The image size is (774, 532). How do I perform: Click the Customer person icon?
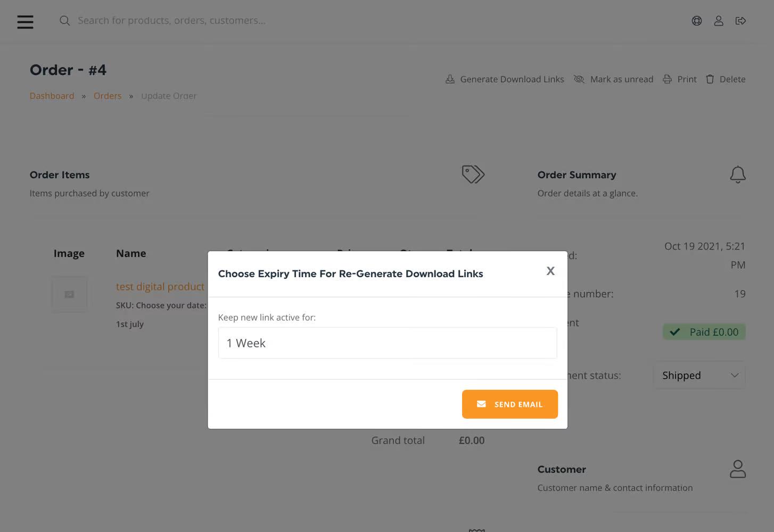click(737, 469)
